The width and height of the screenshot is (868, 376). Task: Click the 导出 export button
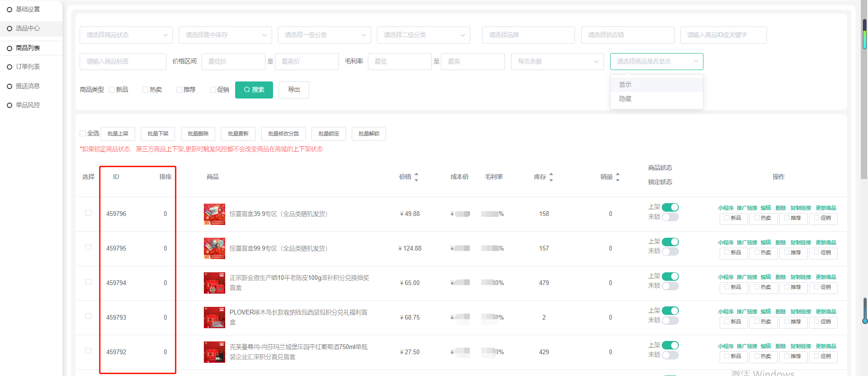(294, 90)
